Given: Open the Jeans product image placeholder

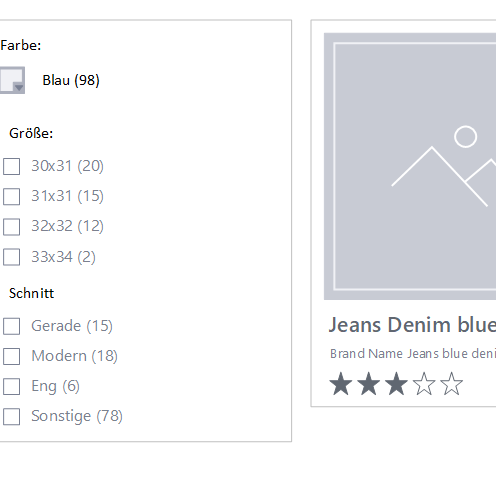Looking at the screenshot, I should [x=410, y=166].
